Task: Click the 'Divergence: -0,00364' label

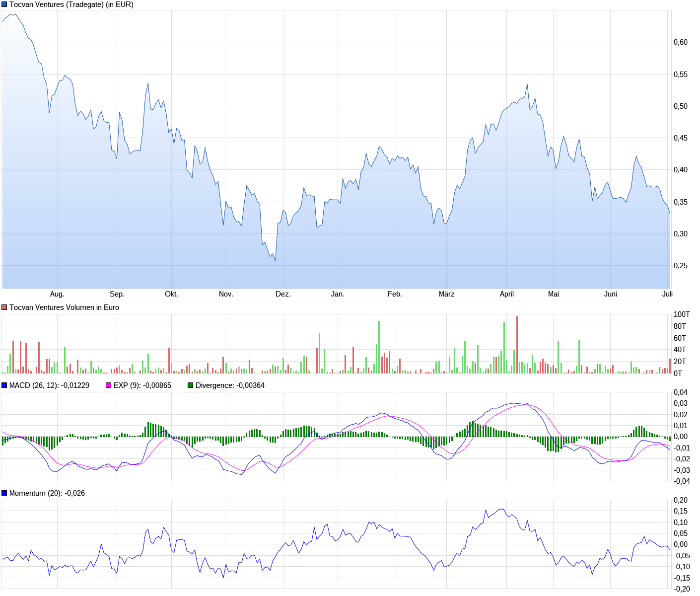Action: 230,385
